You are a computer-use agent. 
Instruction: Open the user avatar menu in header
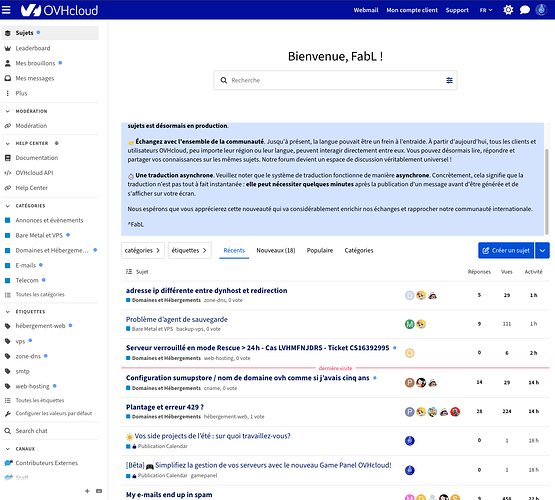click(x=541, y=10)
